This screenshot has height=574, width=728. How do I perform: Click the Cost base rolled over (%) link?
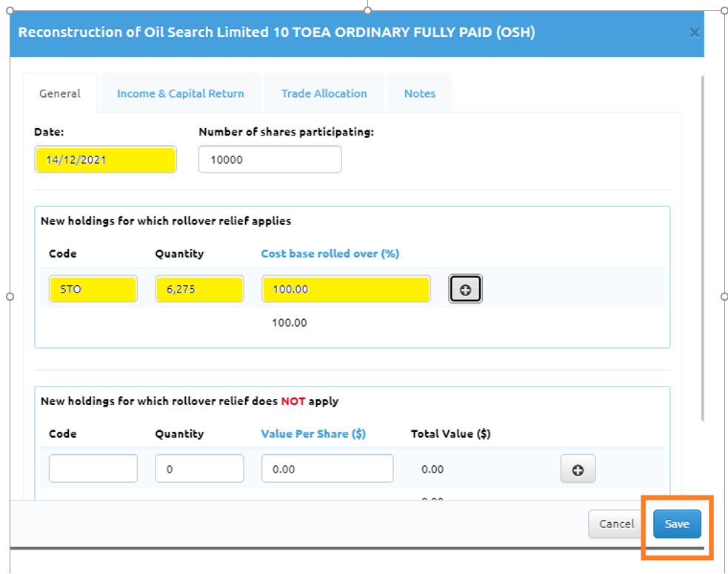(x=330, y=253)
